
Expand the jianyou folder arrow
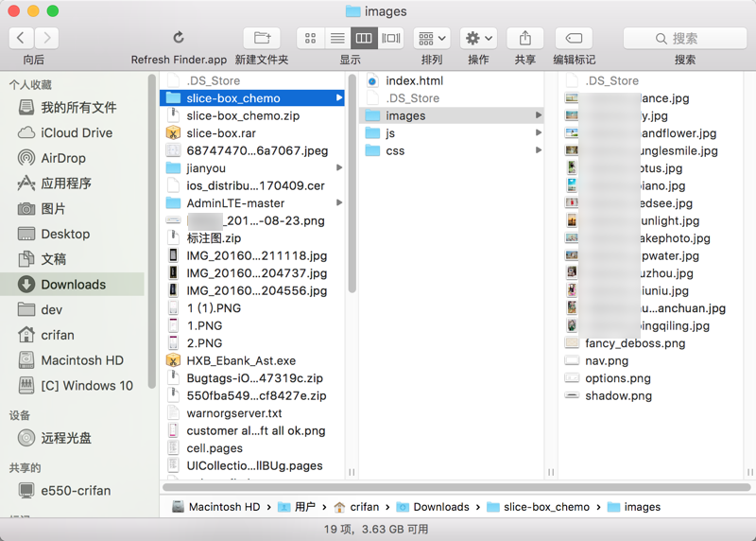coord(339,168)
